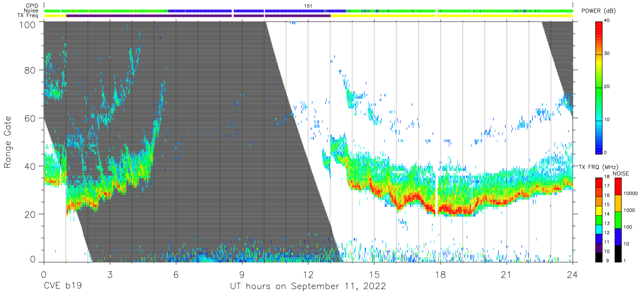Click the x-axis tick label '24'
The image size is (644, 297).
pos(573,274)
